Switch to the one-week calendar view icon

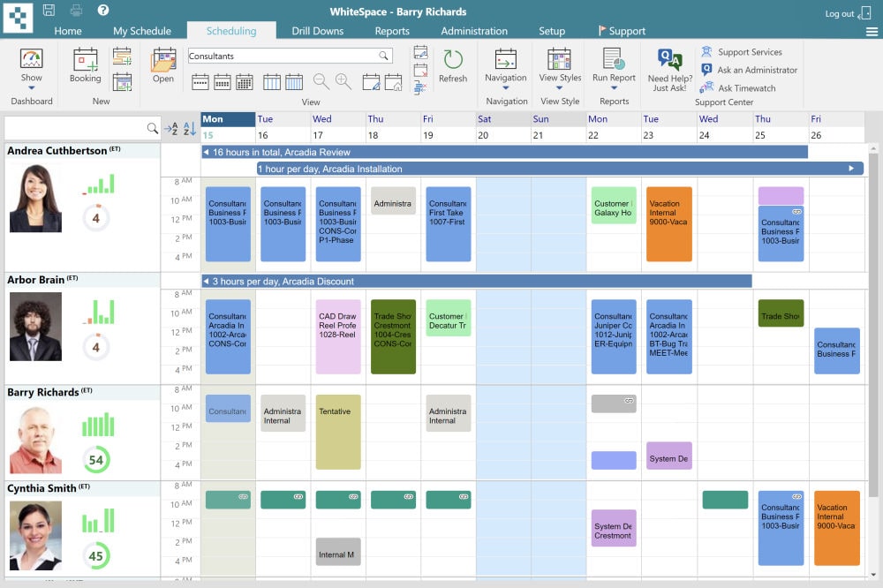pos(200,82)
